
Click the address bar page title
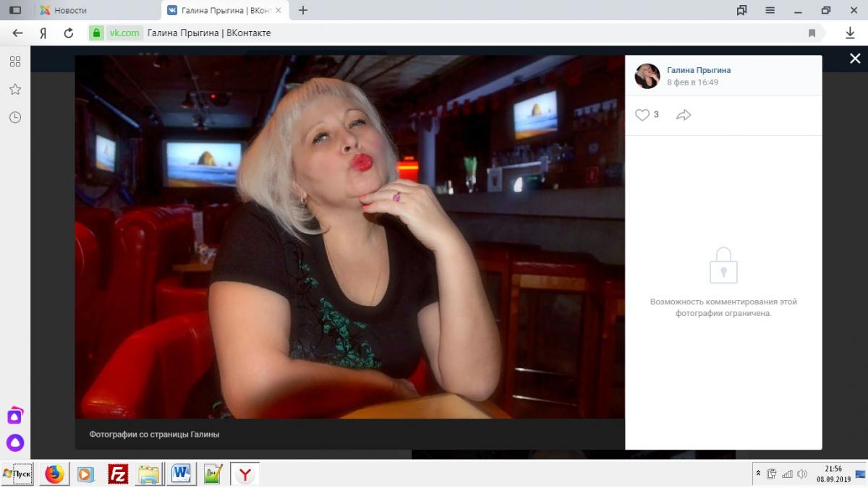[x=209, y=33]
